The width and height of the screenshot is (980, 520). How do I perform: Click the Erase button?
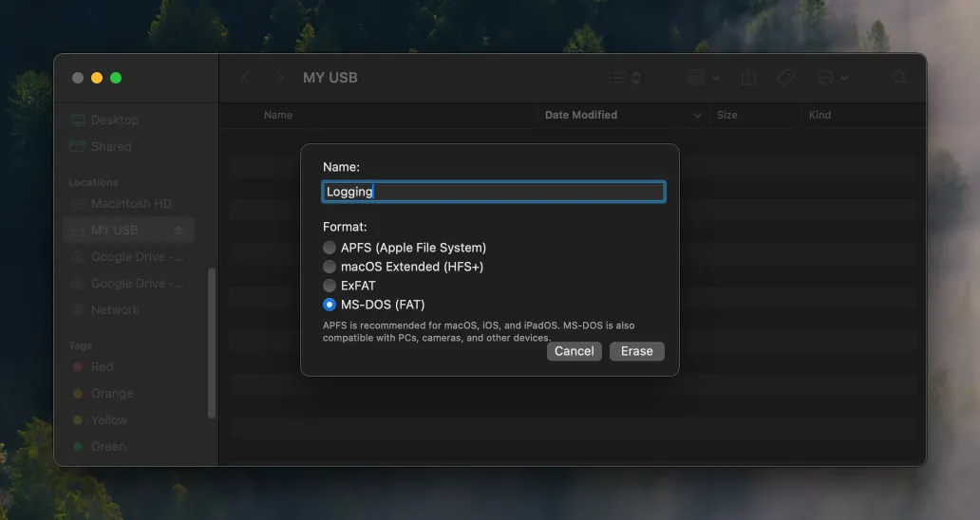point(636,351)
